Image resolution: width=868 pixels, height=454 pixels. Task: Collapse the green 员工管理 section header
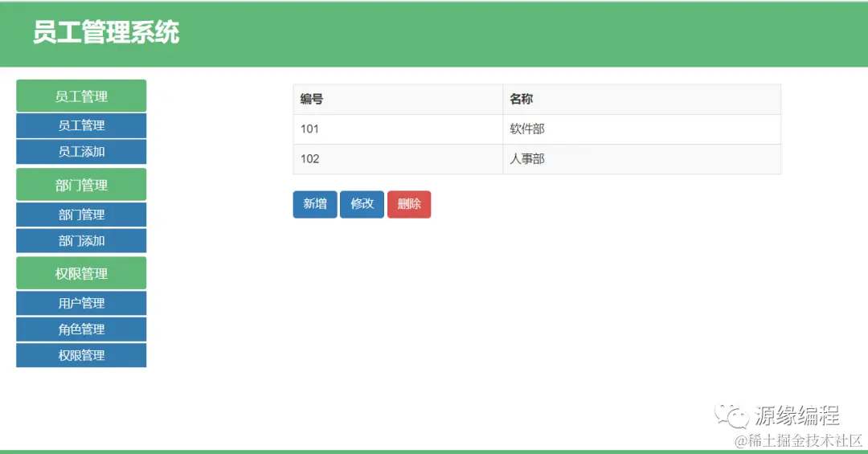click(x=81, y=96)
